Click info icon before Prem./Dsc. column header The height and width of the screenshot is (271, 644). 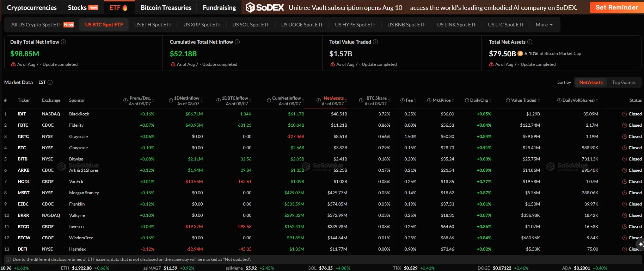click(x=125, y=100)
